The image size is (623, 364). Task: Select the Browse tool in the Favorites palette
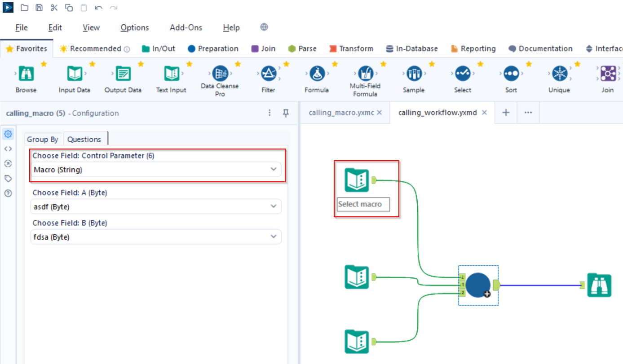coord(26,73)
